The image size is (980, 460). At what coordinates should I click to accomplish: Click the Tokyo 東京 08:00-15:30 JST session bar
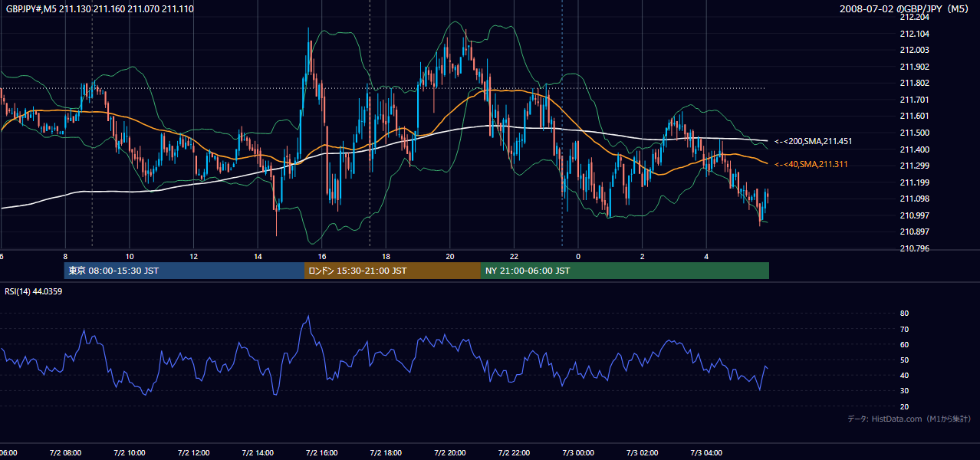click(184, 271)
